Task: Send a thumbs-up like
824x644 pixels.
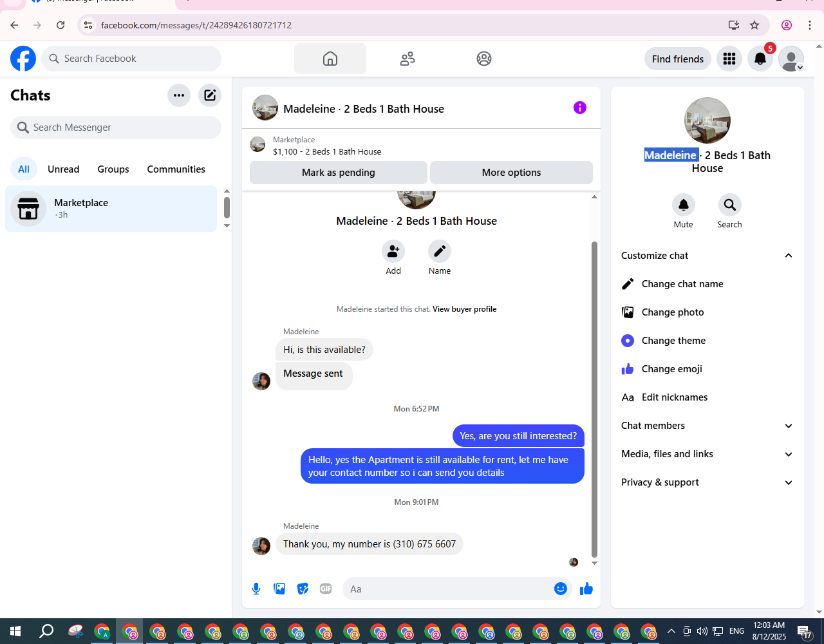Action: [x=586, y=589]
